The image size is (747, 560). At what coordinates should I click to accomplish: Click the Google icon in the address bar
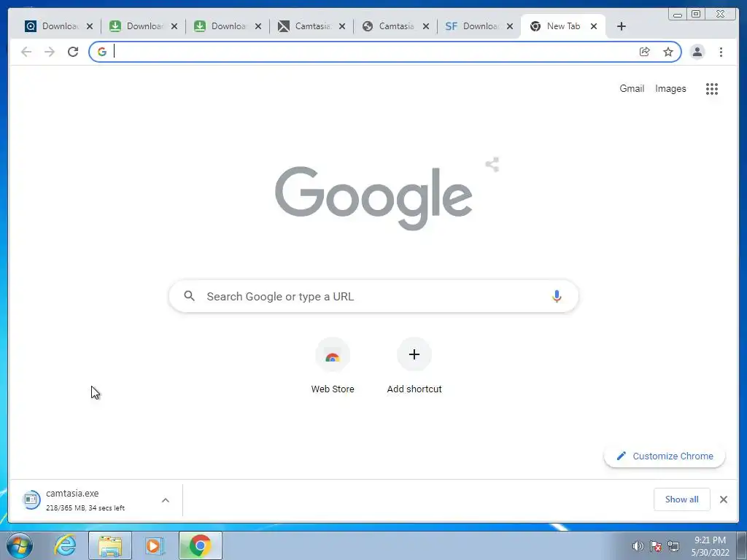102,52
